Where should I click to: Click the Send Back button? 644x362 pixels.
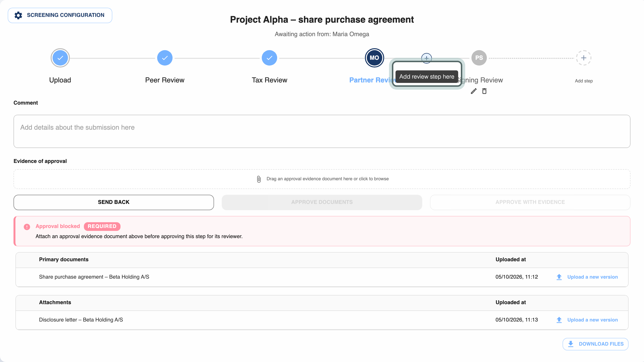[114, 202]
